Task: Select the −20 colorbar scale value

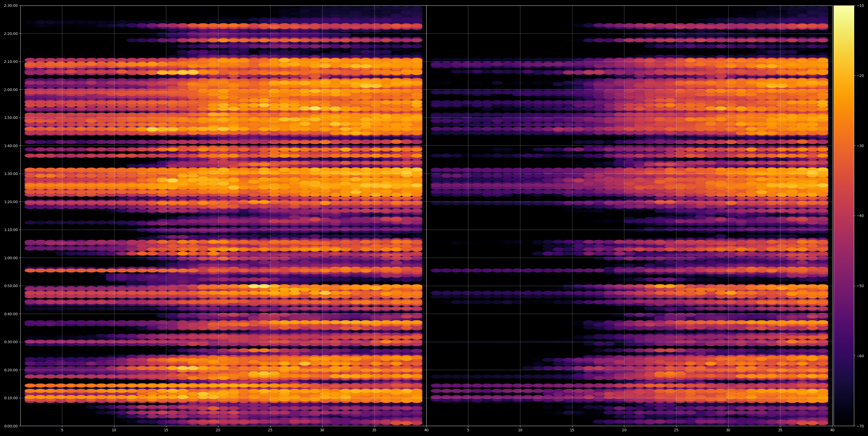Action: point(861,76)
